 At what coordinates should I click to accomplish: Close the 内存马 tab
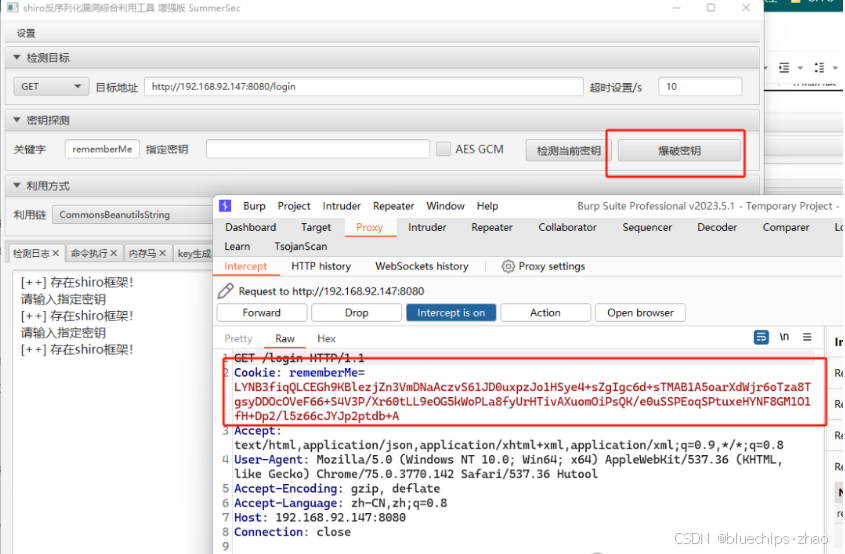click(162, 253)
